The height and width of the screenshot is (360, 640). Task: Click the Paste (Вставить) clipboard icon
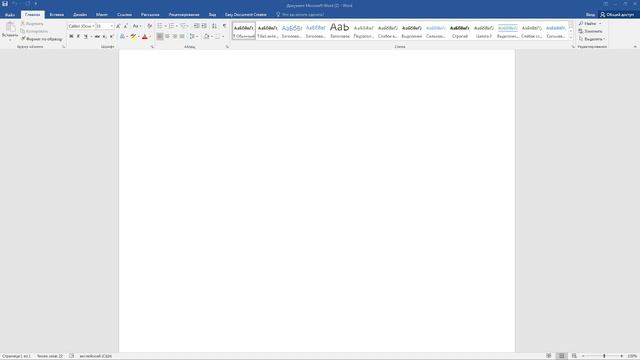pyautogui.click(x=10, y=28)
